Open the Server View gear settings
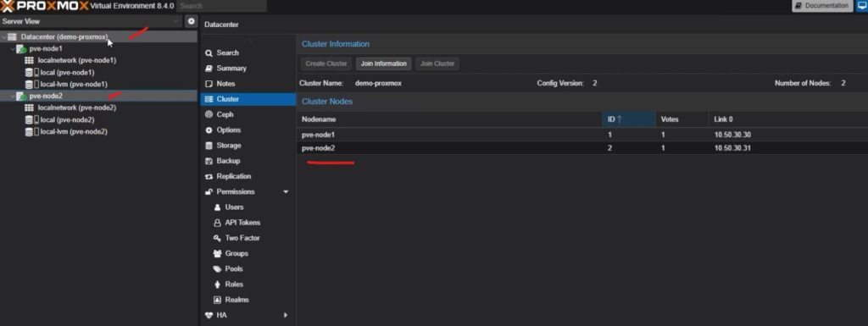 (191, 21)
